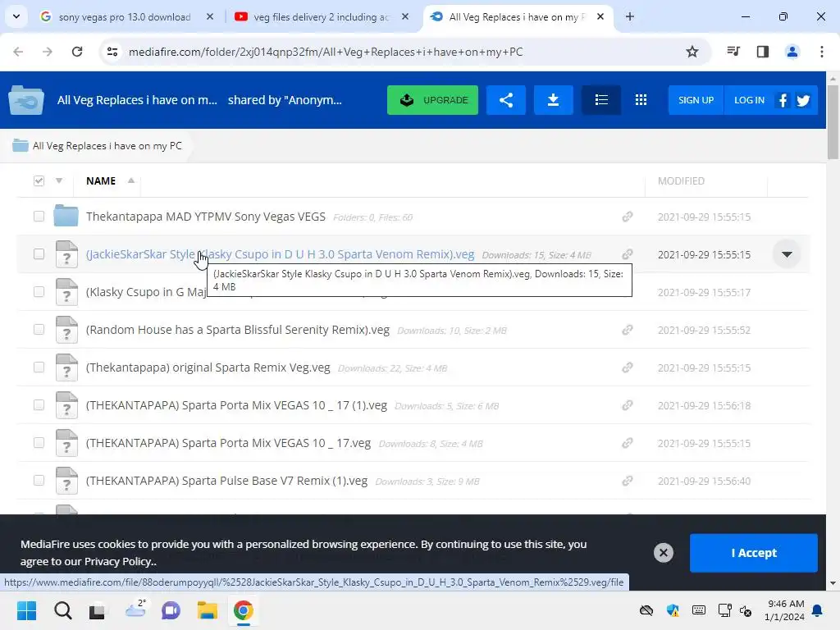Screen dimensions: 840x630
Task: Click All Veg Replaces breadcrumb
Action: tap(107, 146)
